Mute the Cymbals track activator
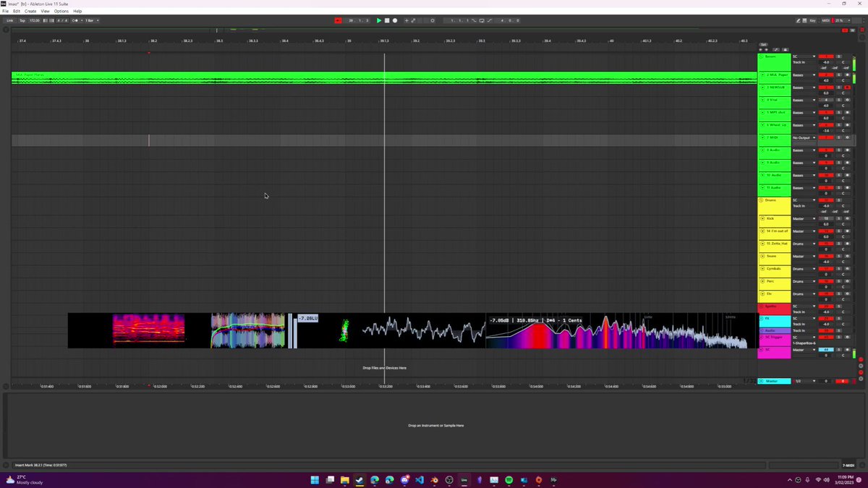 826,268
